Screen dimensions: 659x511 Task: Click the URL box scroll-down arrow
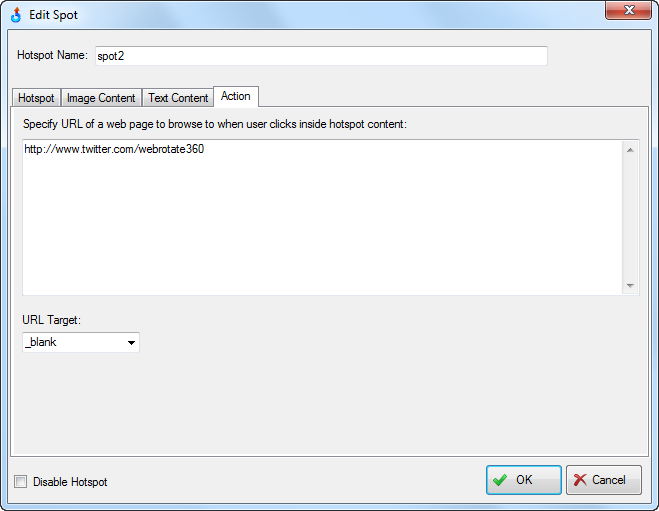630,285
